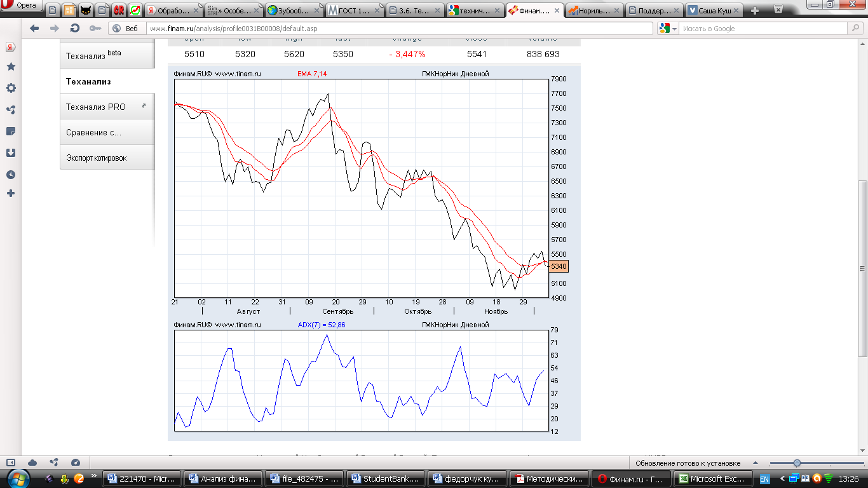Switch to the 3.6. Те... tab
The width and height of the screenshot is (868, 488).
pyautogui.click(x=414, y=11)
